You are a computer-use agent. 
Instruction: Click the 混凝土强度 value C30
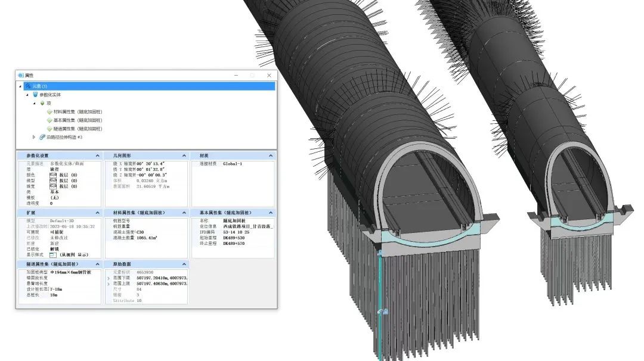[140, 232]
